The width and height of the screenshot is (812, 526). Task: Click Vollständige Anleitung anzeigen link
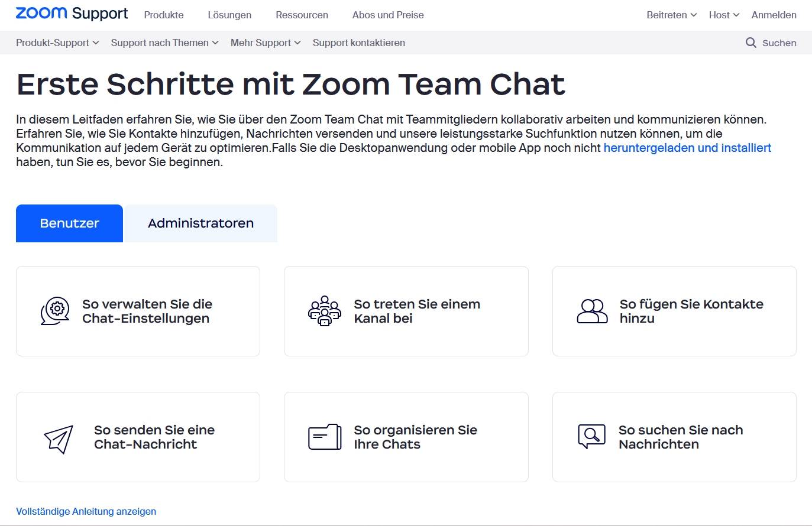(x=86, y=511)
